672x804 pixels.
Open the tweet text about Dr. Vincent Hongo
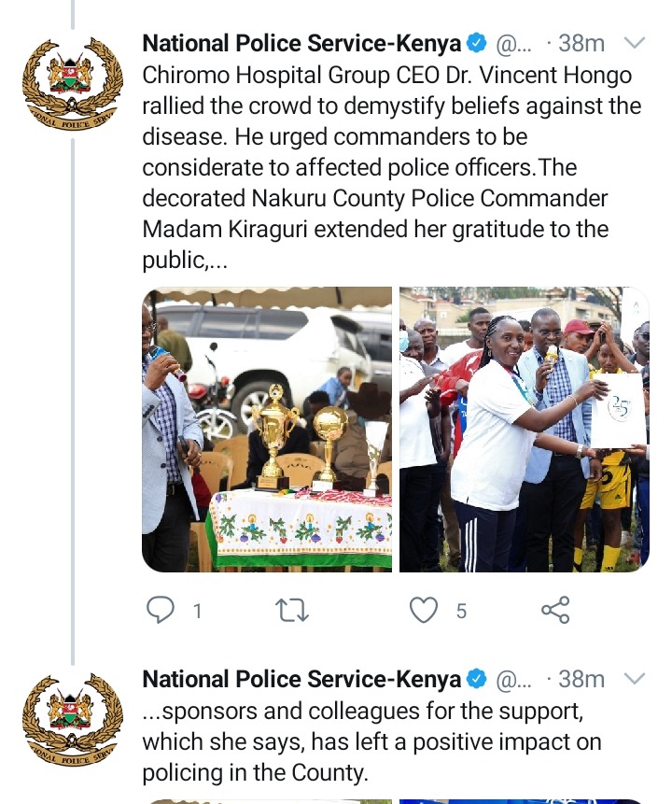392,167
